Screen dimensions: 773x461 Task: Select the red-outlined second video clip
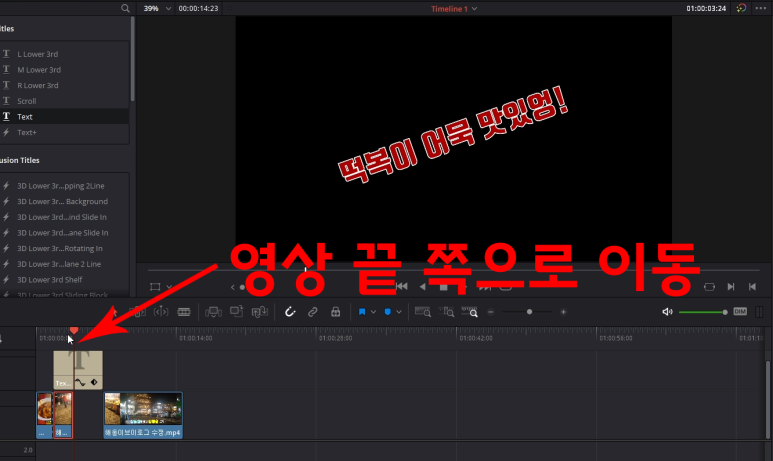pos(63,415)
